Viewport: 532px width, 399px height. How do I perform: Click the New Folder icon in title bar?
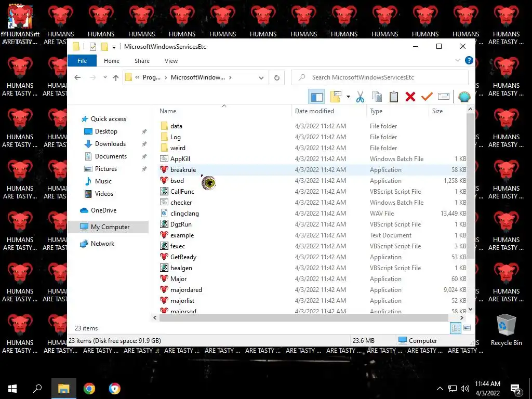click(104, 47)
